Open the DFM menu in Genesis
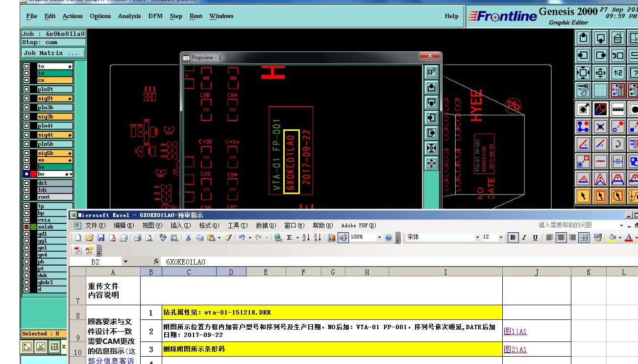Screen dimensions: 638x364 [155, 16]
